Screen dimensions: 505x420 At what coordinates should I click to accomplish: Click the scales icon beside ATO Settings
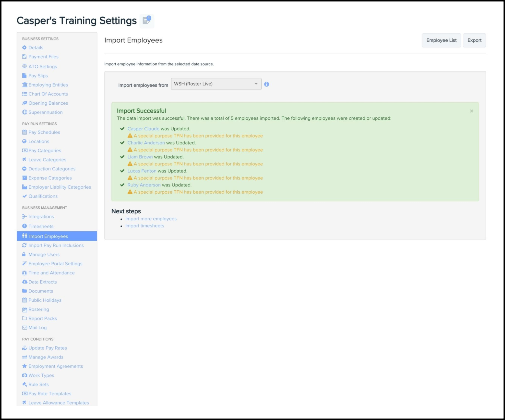point(24,66)
